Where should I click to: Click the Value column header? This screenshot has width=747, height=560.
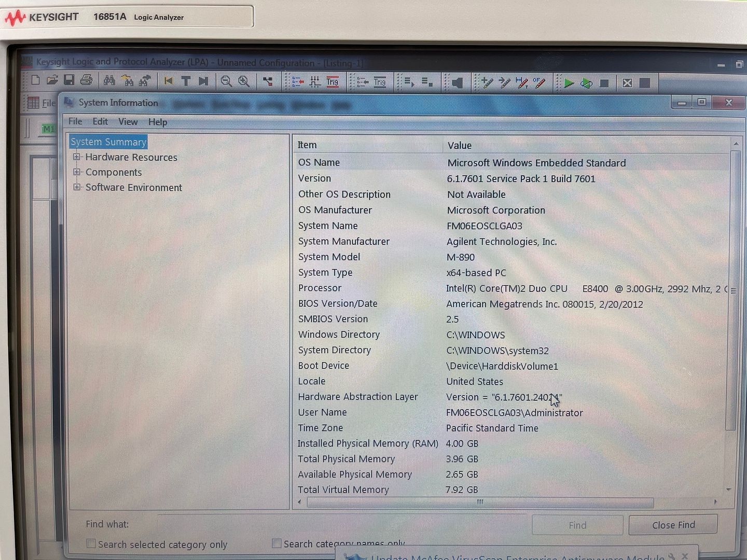point(586,146)
